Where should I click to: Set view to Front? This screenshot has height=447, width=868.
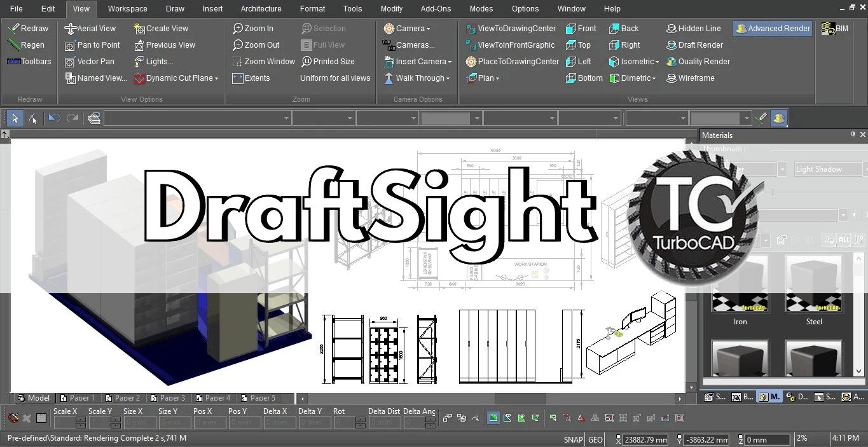click(x=581, y=29)
